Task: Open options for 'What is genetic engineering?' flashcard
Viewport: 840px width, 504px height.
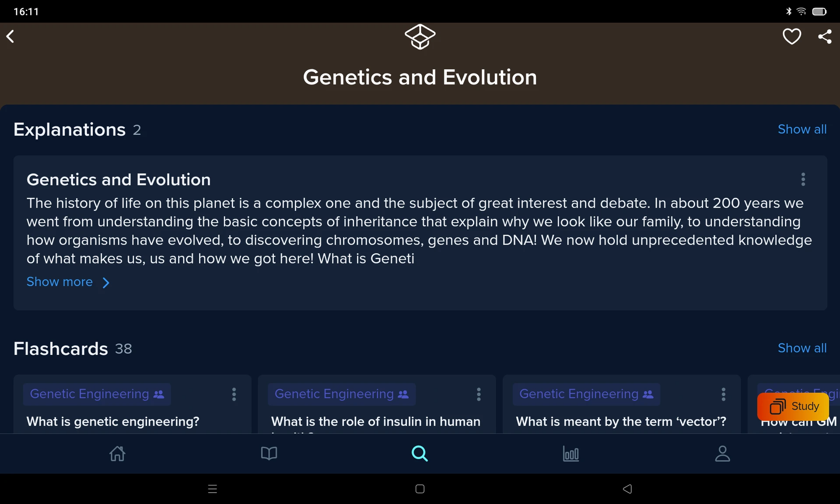Action: coord(234,394)
